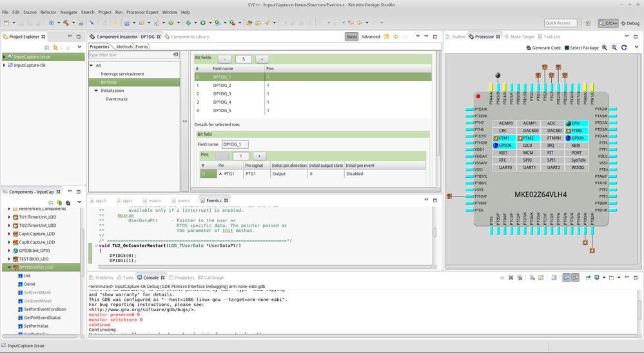
Task: Click the hammer Build toolbar icon
Action: click(65, 23)
